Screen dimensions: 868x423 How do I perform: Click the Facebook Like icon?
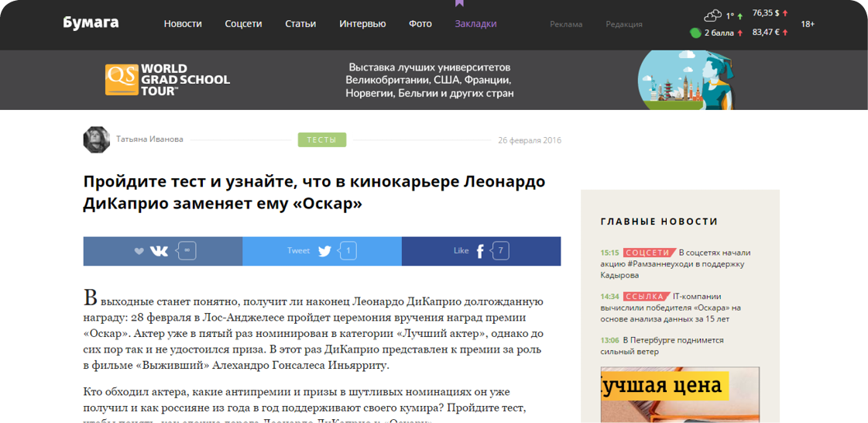click(480, 251)
